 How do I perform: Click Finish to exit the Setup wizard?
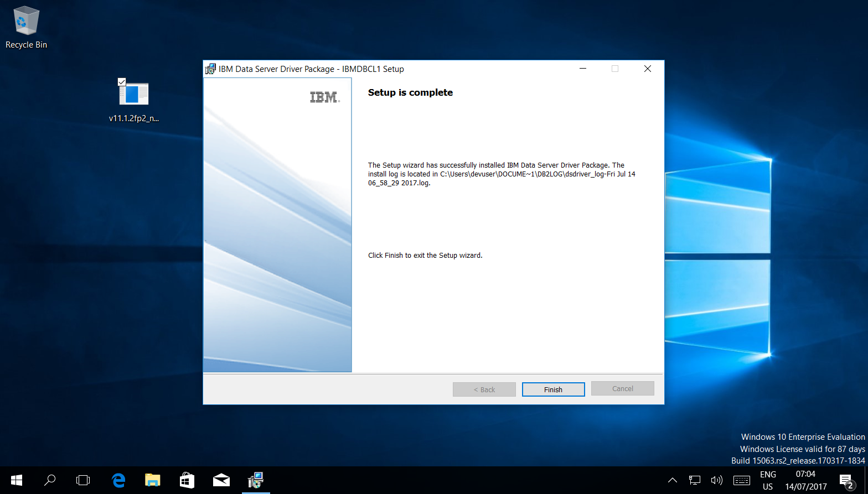553,389
